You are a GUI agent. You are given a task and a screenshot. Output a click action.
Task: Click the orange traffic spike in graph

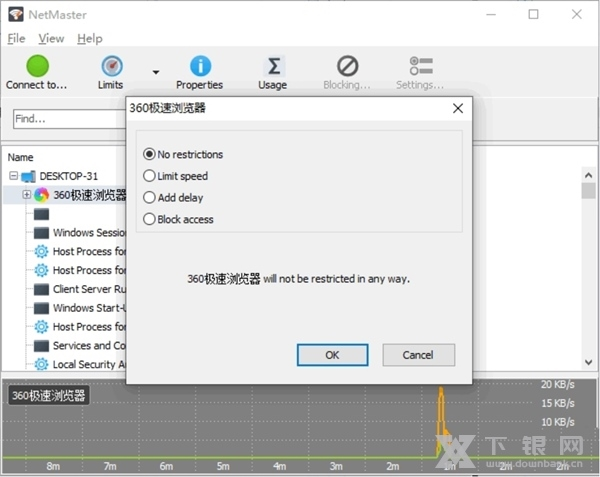(x=441, y=421)
